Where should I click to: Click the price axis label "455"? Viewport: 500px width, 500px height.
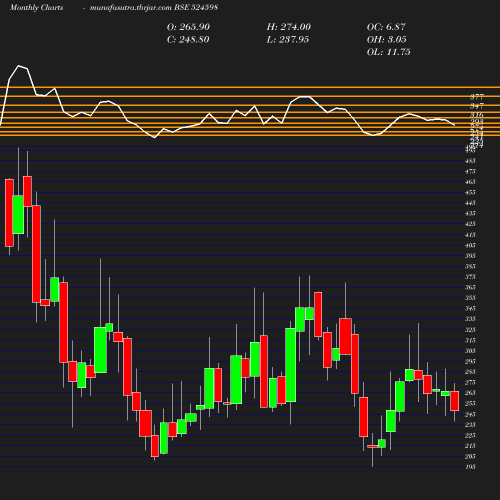pos(470,192)
